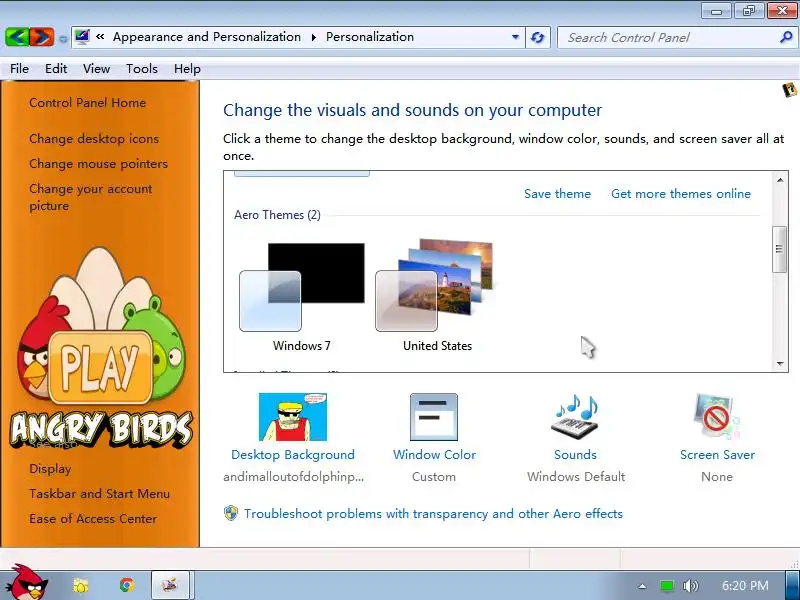Click the green tray status icon
The width and height of the screenshot is (800, 600).
[666, 585]
